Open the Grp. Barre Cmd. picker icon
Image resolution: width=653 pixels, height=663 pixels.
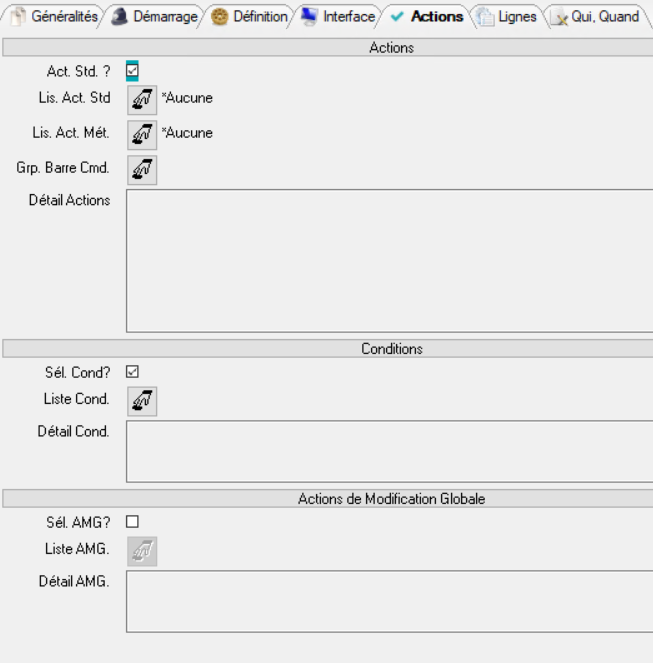[x=142, y=168]
